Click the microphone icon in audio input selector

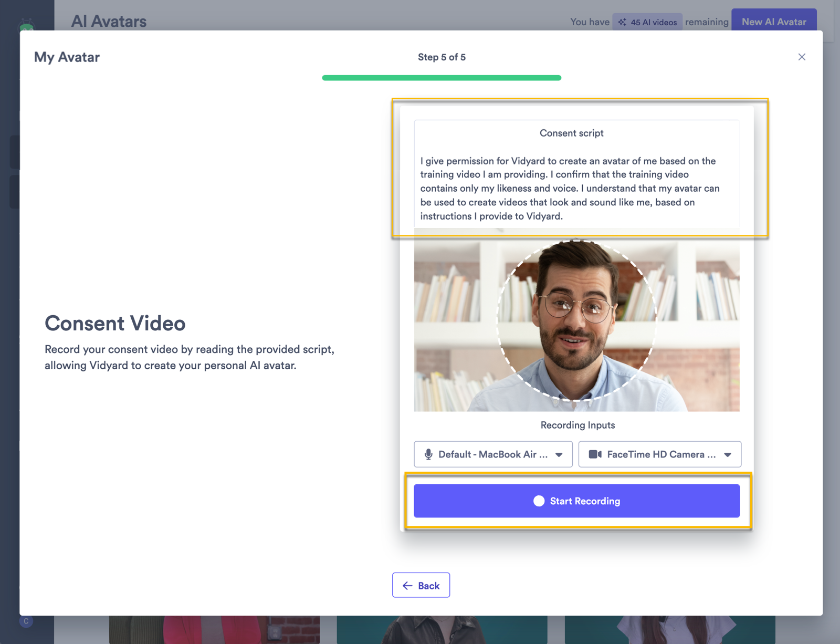(x=429, y=454)
